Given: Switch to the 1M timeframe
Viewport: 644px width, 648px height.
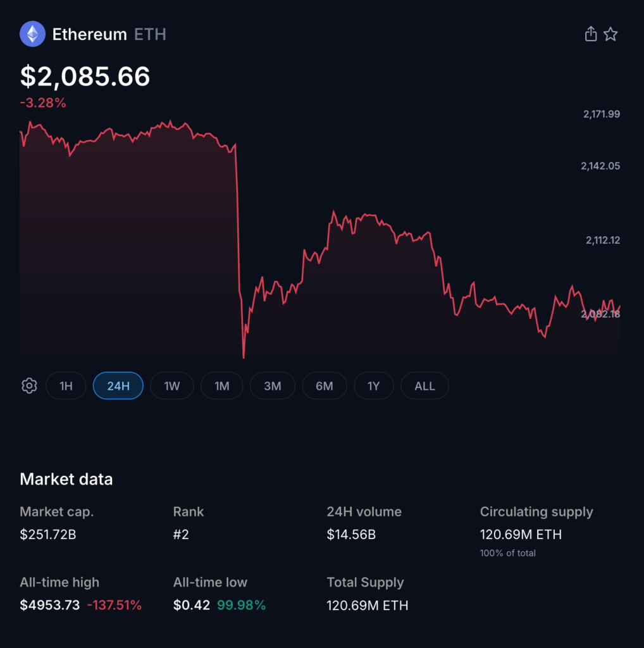Looking at the screenshot, I should [221, 385].
